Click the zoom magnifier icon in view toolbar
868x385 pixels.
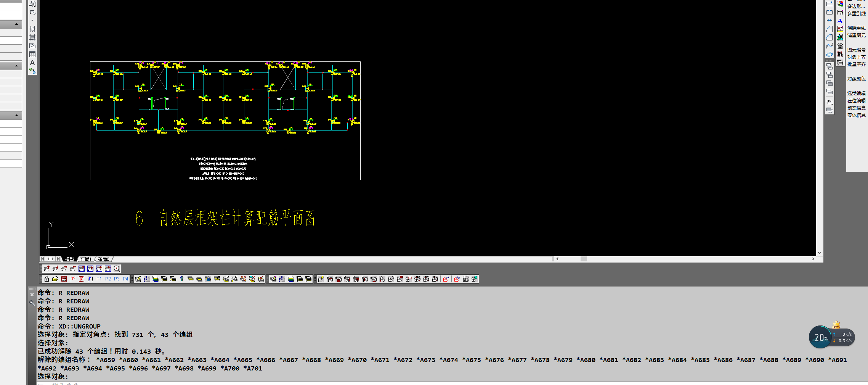point(117,269)
